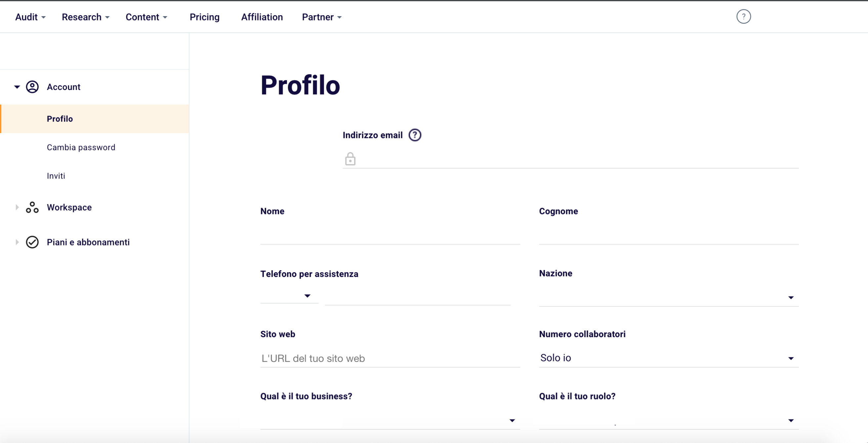Click the email address info question icon

pyautogui.click(x=415, y=135)
